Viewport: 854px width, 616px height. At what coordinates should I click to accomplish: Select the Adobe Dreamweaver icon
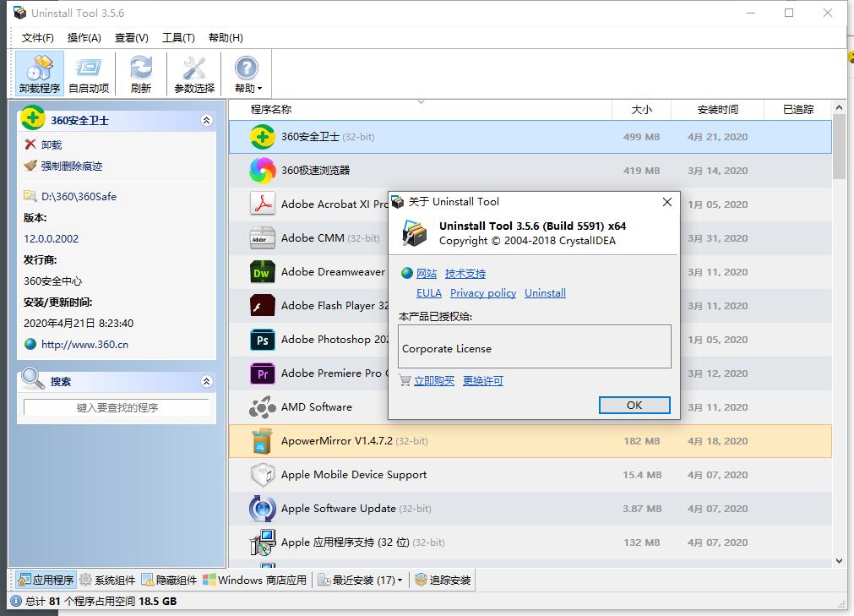tap(262, 272)
